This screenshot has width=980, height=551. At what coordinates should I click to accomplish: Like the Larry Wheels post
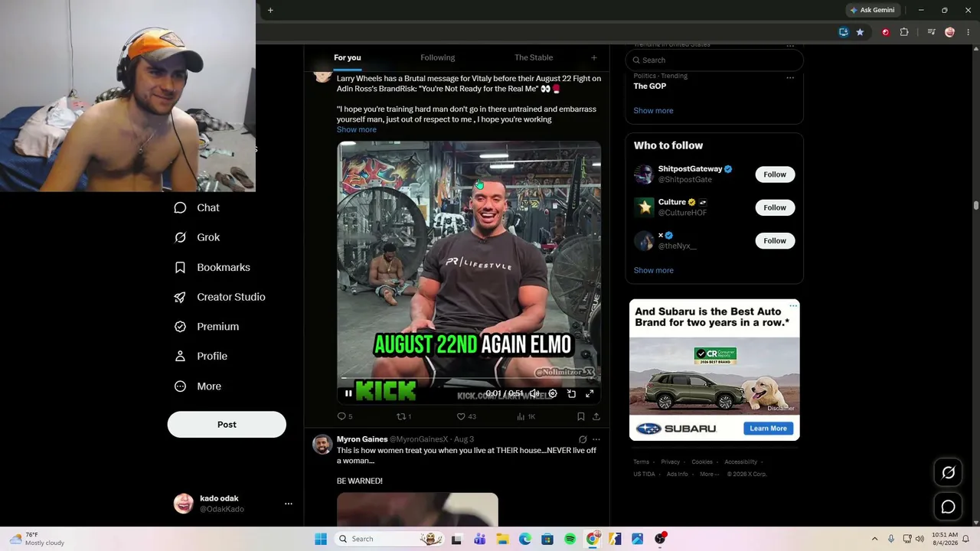coord(466,416)
